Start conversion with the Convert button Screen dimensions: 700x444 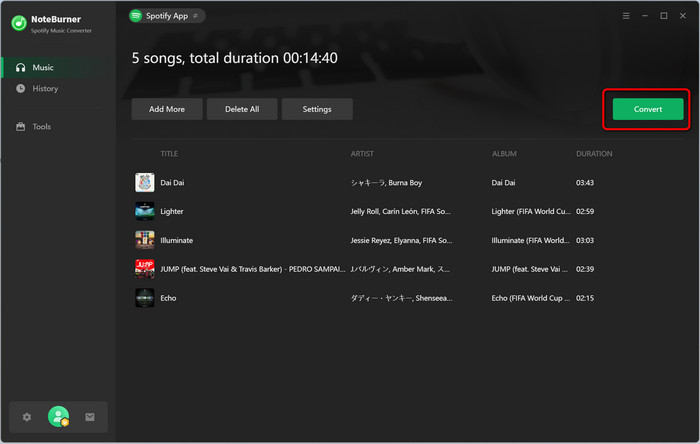(648, 109)
